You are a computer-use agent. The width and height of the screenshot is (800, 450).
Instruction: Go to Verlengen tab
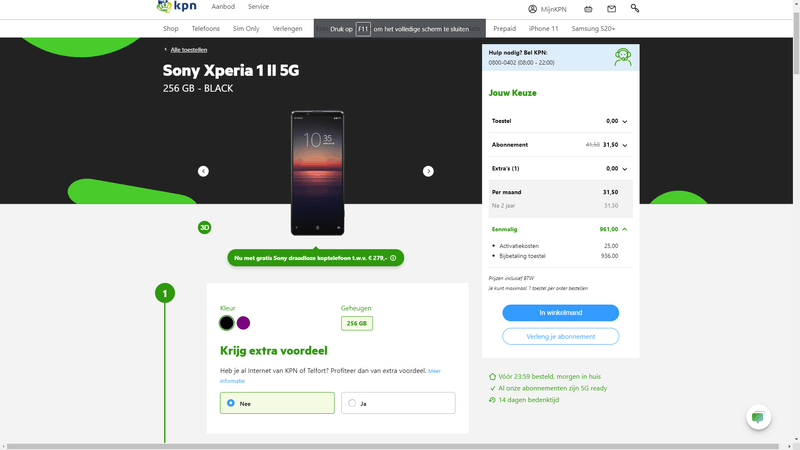pyautogui.click(x=287, y=29)
